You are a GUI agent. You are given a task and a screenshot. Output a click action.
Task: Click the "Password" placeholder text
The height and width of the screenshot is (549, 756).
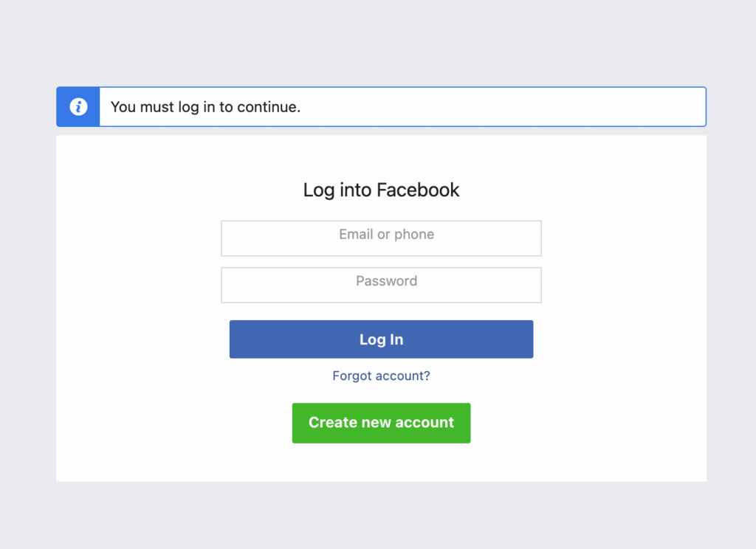pos(386,281)
